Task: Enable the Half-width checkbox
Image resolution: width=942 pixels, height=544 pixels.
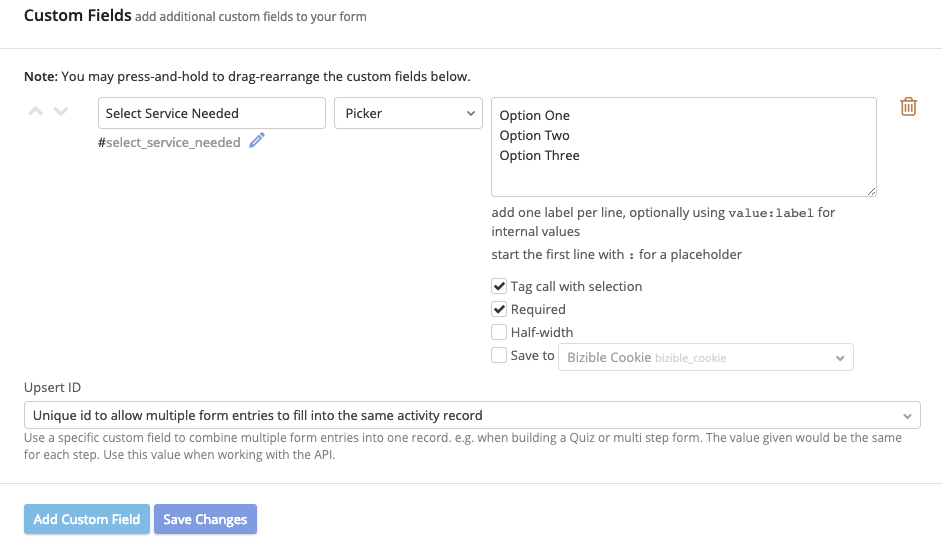Action: point(499,332)
